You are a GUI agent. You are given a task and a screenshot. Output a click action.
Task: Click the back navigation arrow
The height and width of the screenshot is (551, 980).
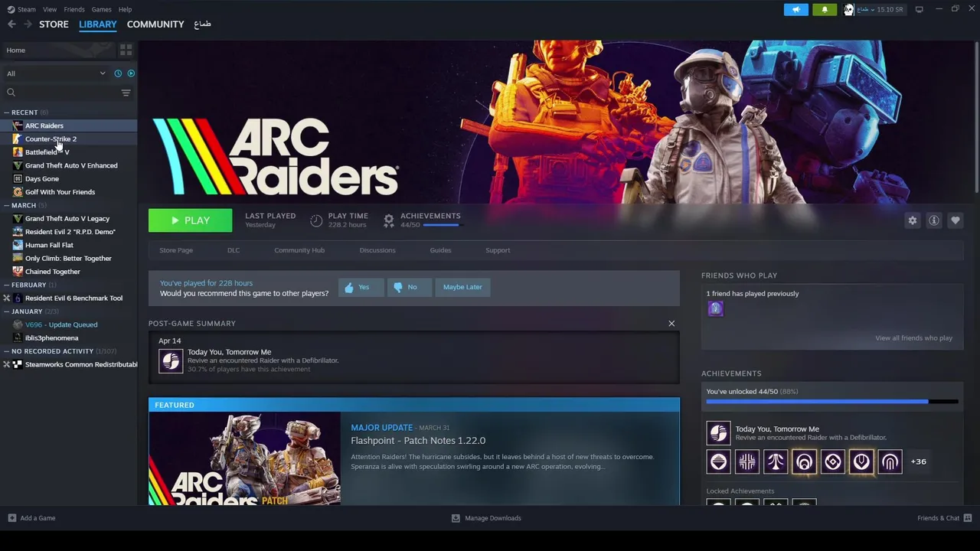point(11,24)
